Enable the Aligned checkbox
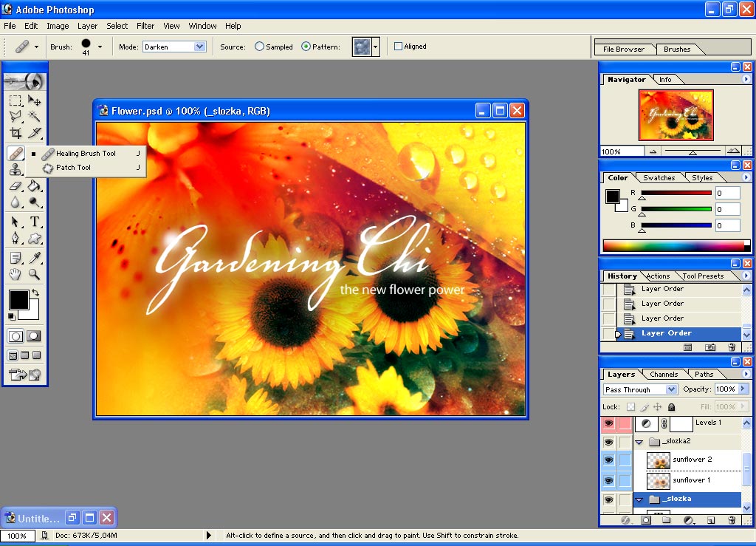 [x=398, y=46]
